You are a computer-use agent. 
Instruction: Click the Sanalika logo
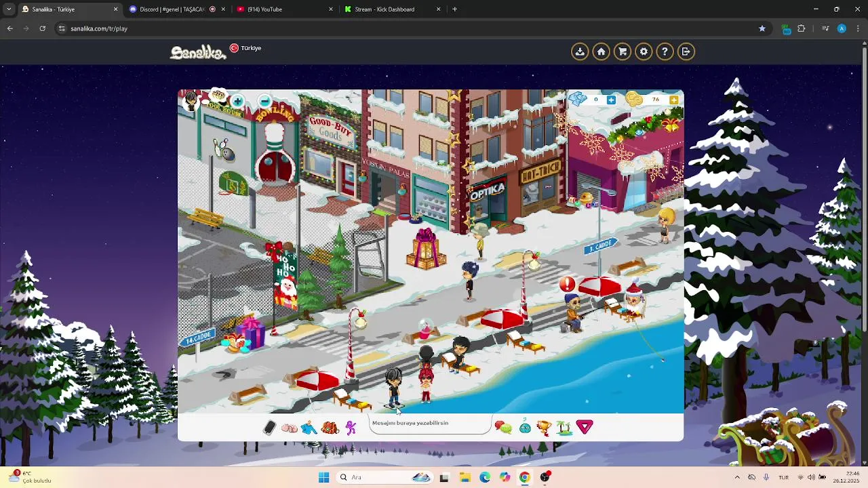coord(198,52)
